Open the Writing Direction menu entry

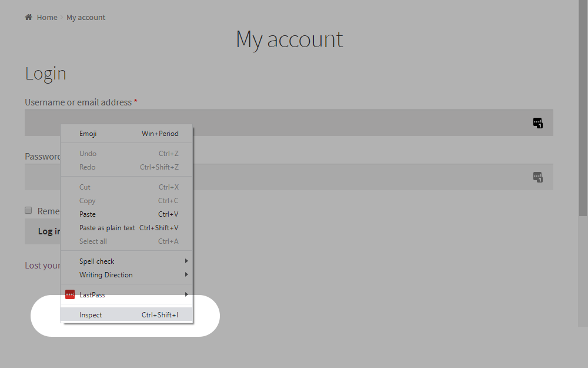tap(126, 274)
